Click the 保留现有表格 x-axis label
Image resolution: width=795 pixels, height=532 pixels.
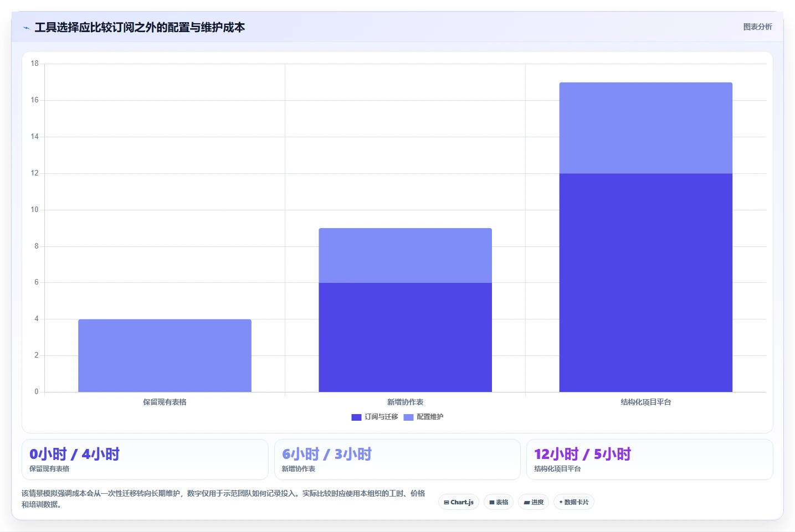[165, 402]
